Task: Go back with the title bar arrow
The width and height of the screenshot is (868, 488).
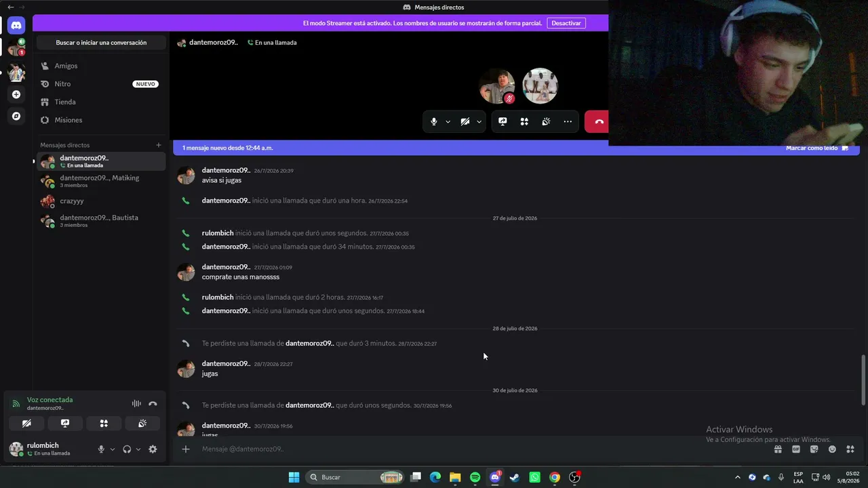Action: [10, 7]
